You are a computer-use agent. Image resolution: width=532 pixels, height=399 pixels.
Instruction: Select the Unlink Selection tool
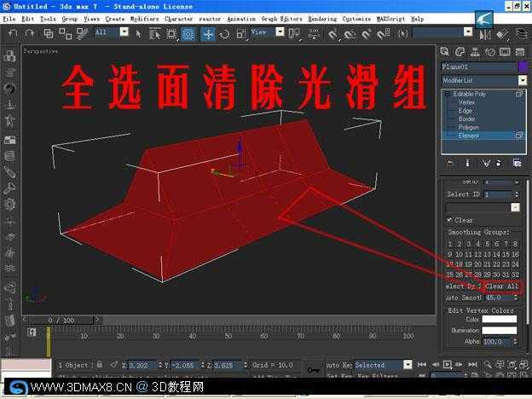tap(65, 33)
